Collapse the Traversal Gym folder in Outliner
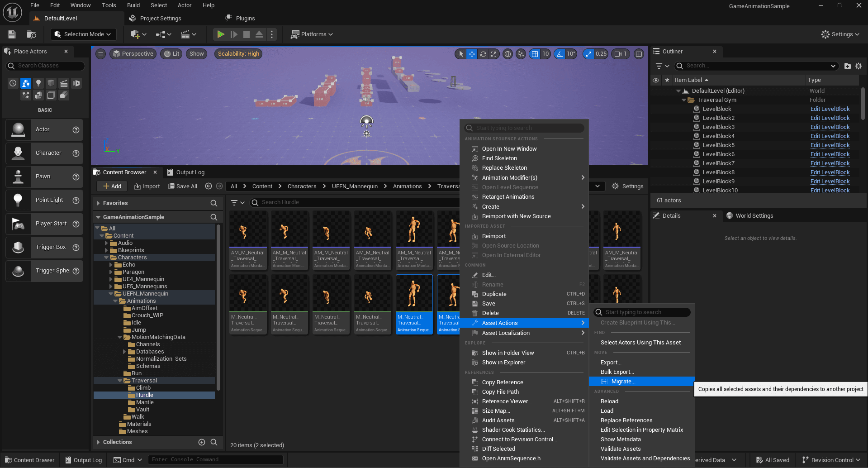This screenshot has height=468, width=868. pos(684,100)
